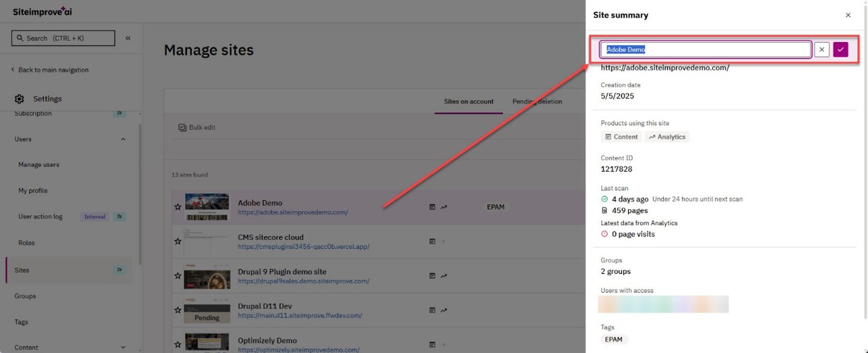This screenshot has width=868, height=353.
Task: Open Groups in sidebar
Action: [25, 296]
